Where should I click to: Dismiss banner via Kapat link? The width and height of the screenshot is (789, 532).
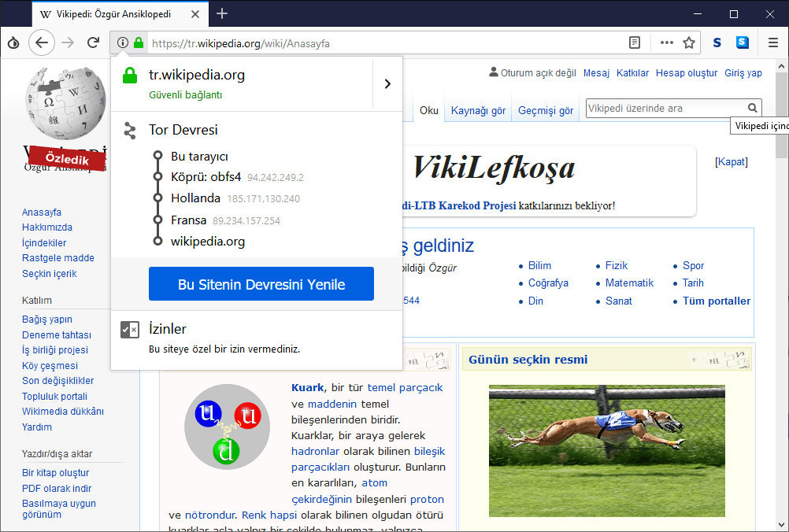coord(731,162)
